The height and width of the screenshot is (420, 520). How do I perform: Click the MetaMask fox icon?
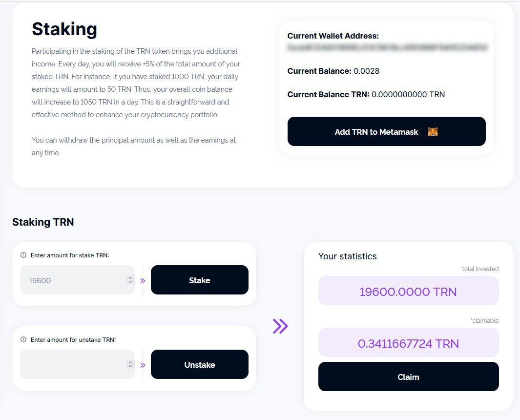pos(433,132)
